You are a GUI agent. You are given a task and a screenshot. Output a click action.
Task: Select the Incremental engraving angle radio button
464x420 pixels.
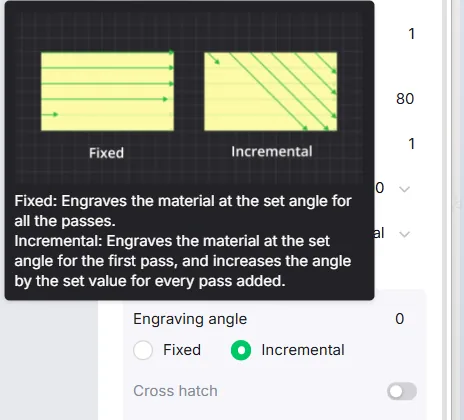tap(241, 350)
